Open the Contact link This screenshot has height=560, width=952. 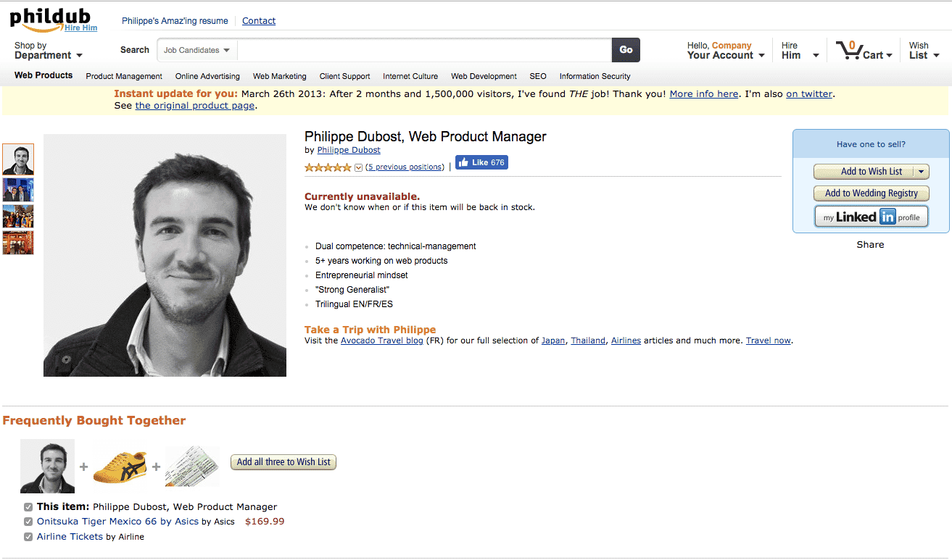(259, 21)
